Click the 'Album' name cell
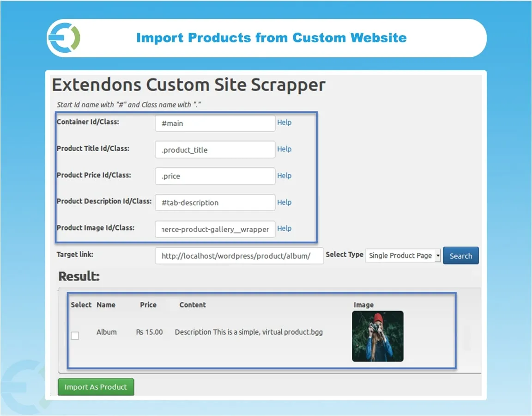 click(x=107, y=332)
